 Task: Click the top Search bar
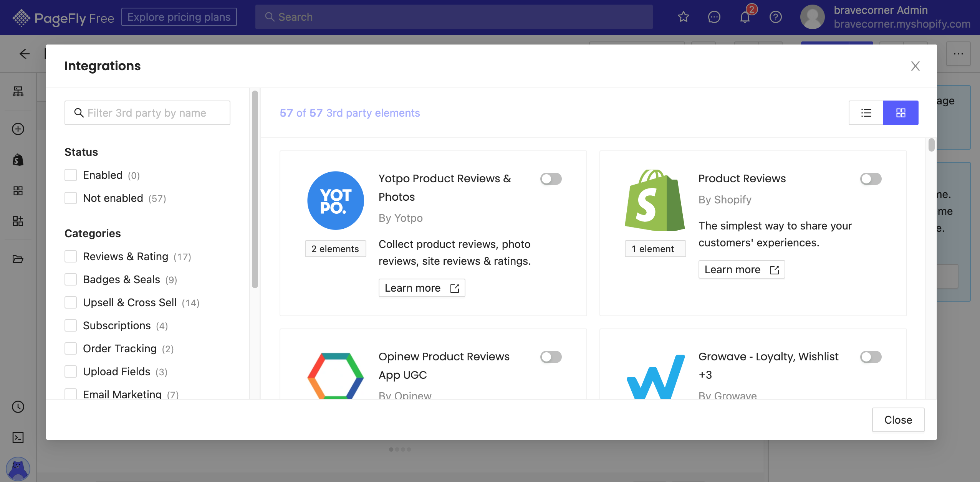(x=454, y=17)
